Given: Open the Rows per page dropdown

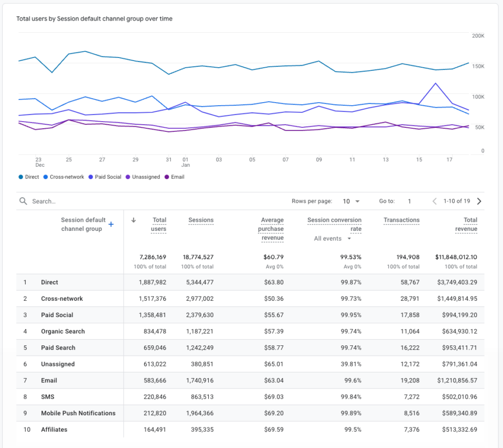Looking at the screenshot, I should click(351, 201).
